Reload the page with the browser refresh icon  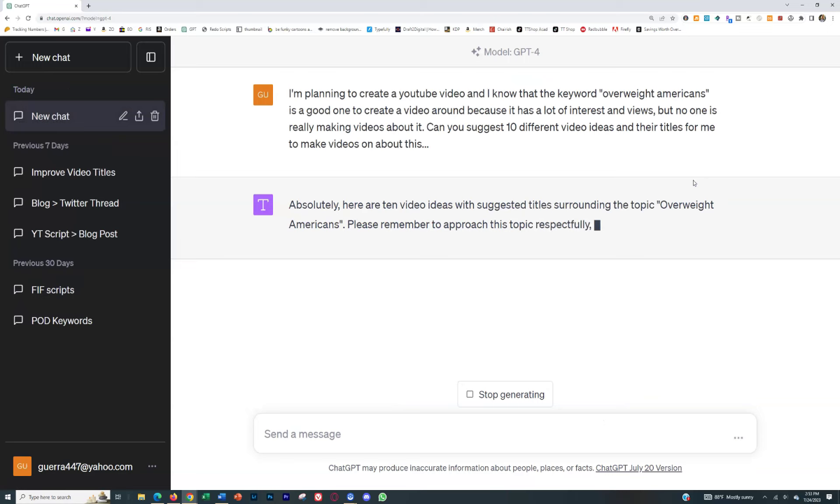pyautogui.click(x=28, y=18)
